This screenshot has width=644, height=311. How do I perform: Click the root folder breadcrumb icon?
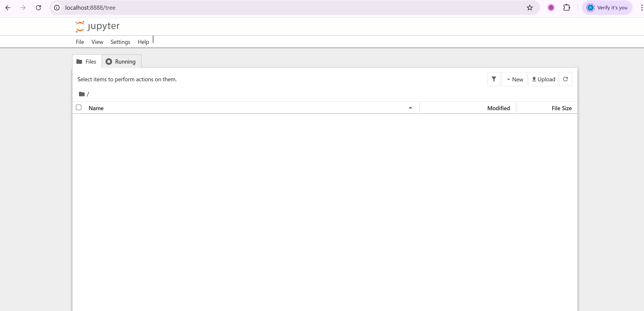[x=81, y=94]
